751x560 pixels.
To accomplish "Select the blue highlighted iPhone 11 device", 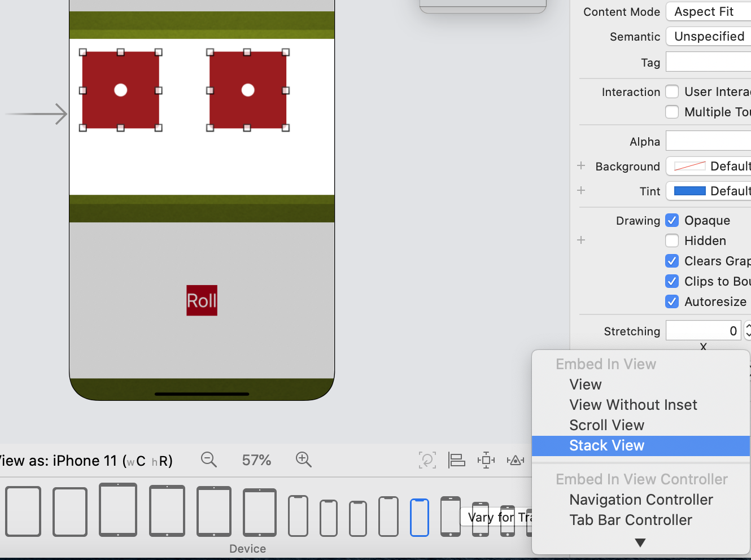I will (x=419, y=517).
